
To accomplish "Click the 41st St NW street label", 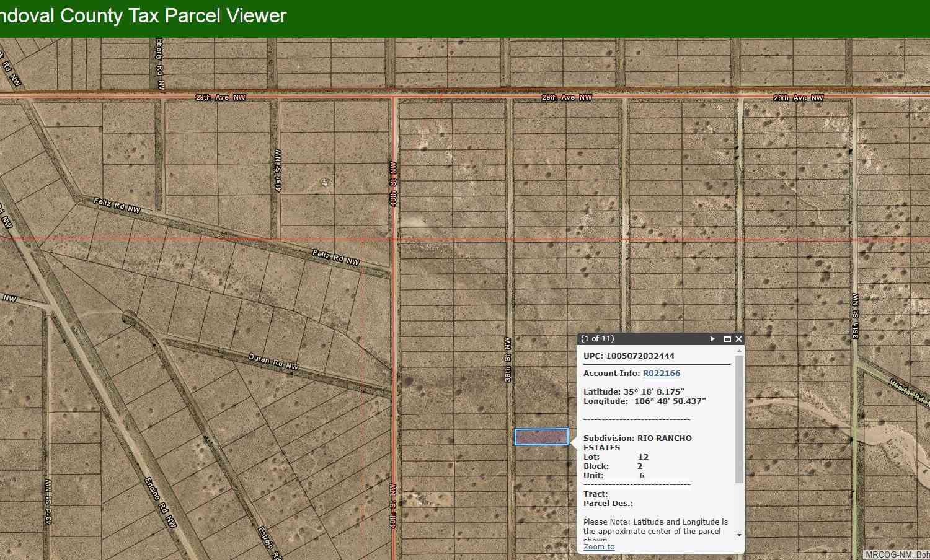I will coord(278,170).
